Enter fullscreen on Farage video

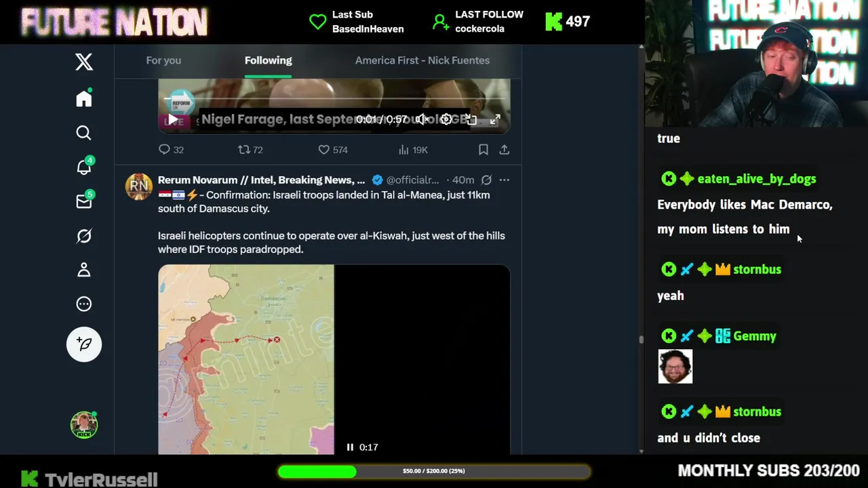pyautogui.click(x=496, y=120)
